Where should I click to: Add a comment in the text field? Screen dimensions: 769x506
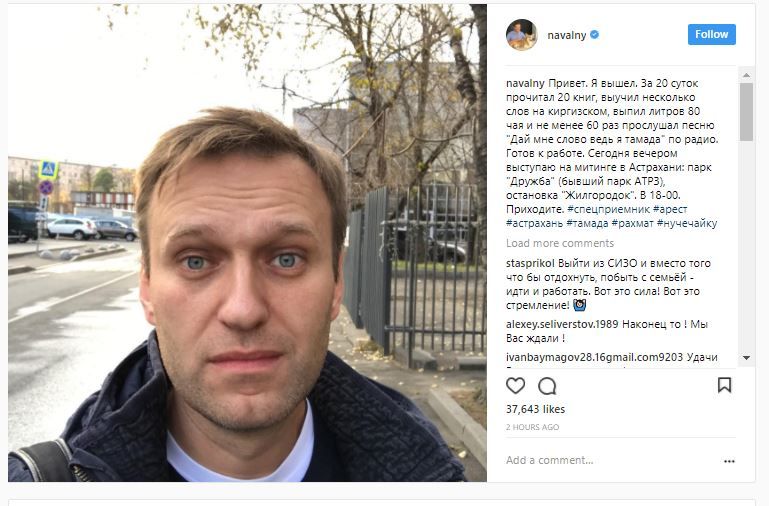(608, 460)
